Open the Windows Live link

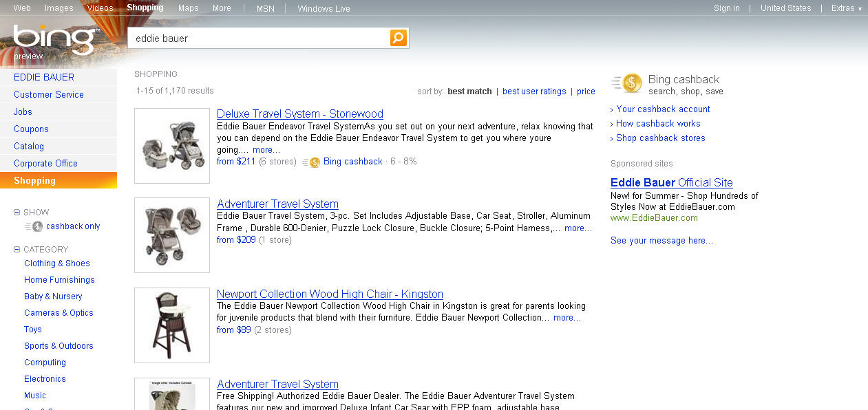[324, 9]
